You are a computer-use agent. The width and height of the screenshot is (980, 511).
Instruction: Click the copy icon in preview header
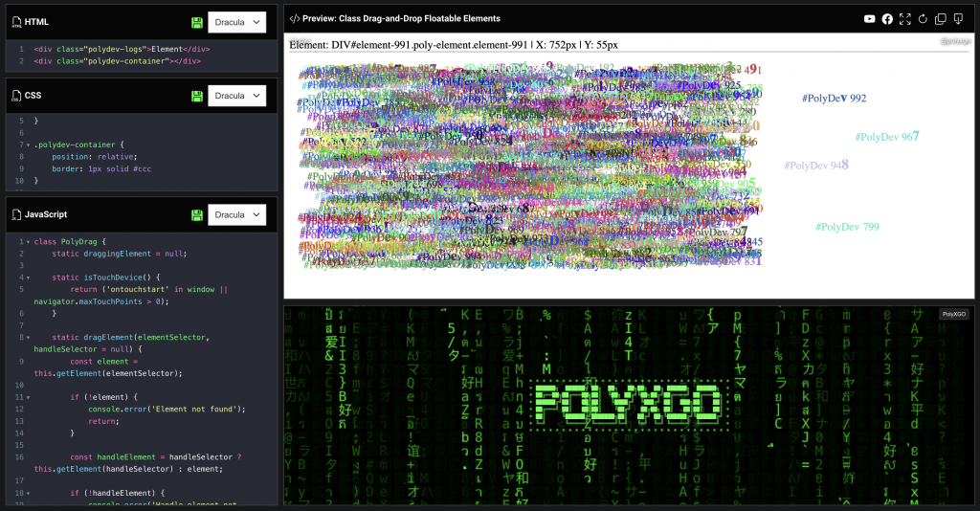tap(941, 19)
